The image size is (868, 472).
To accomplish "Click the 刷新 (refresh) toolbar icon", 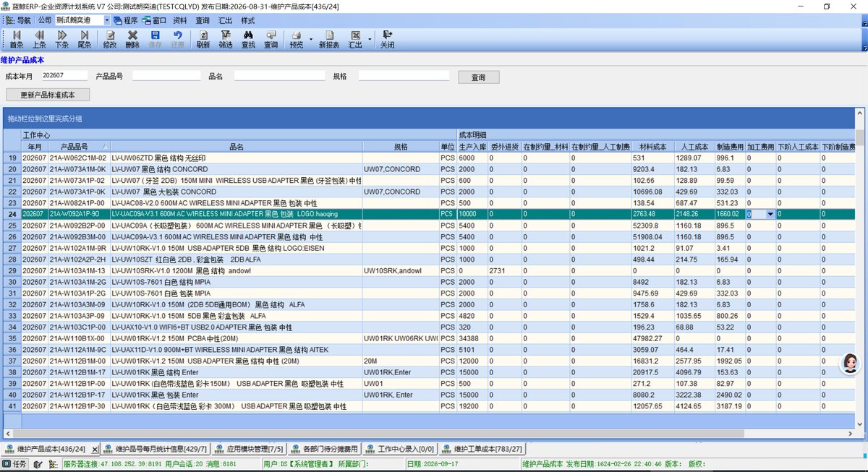I will pos(203,39).
